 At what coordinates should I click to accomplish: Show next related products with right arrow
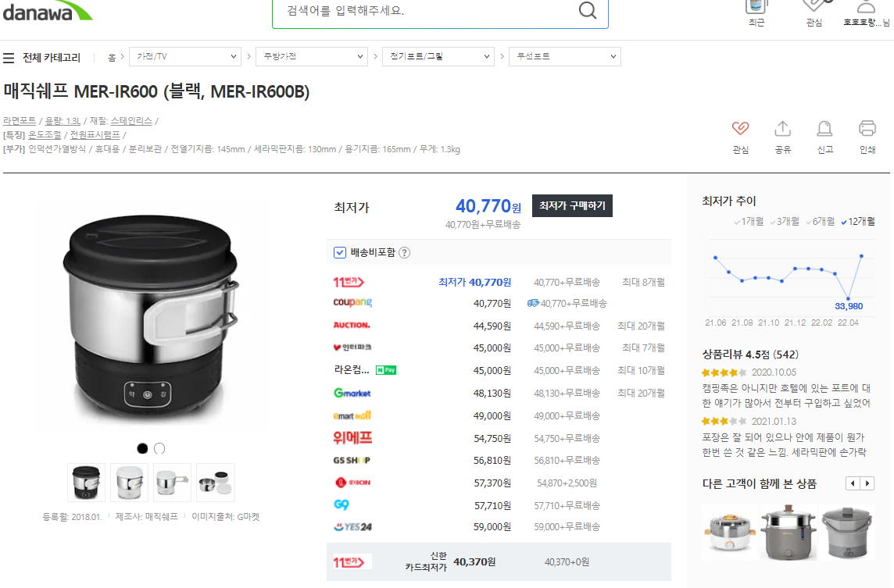[x=867, y=483]
